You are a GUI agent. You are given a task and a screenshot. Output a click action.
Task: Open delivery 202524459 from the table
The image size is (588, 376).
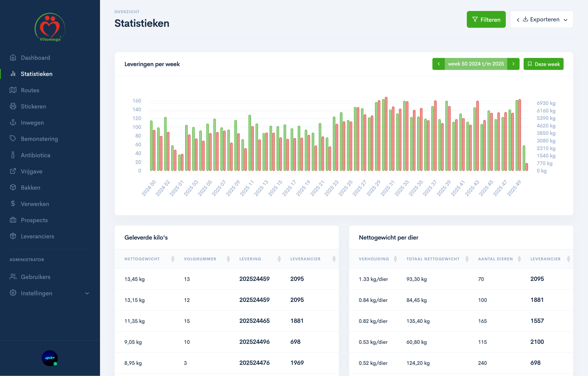pos(255,279)
